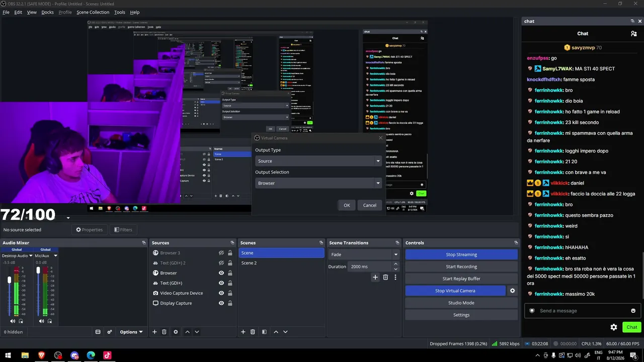
Task: Open Virtual Camera settings gear
Action: (x=512, y=291)
